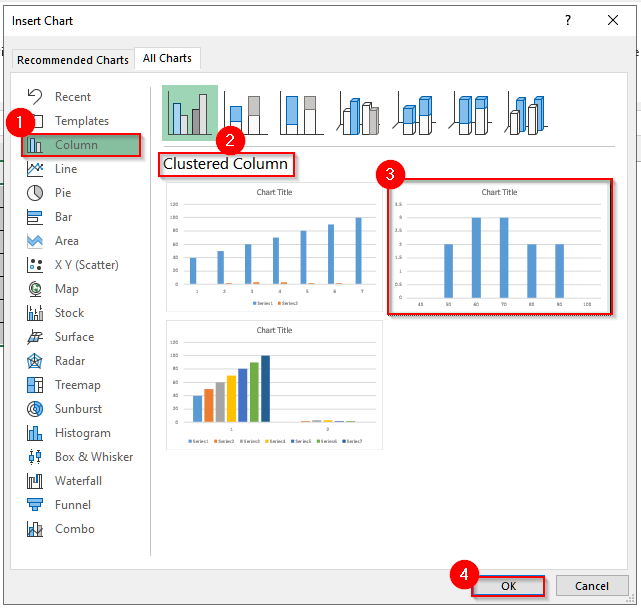Choose the Stacked Column subtype icon
This screenshot has width=641, height=610.
246,112
